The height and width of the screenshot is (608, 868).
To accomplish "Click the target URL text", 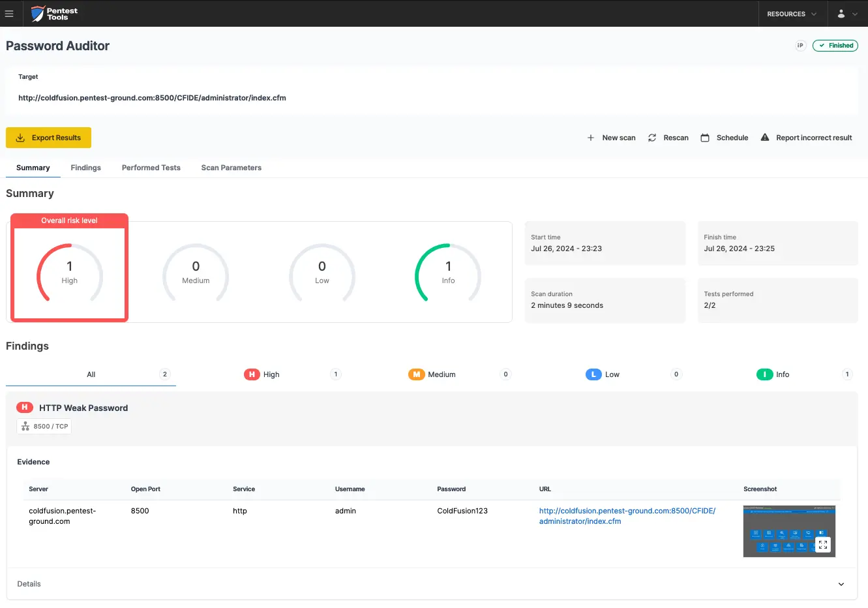I will [152, 98].
